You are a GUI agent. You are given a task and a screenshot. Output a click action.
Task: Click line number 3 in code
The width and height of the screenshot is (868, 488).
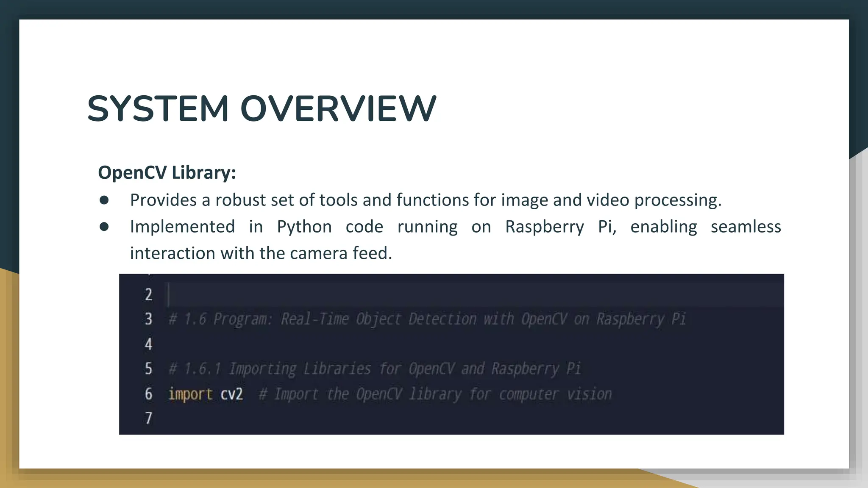pos(148,319)
